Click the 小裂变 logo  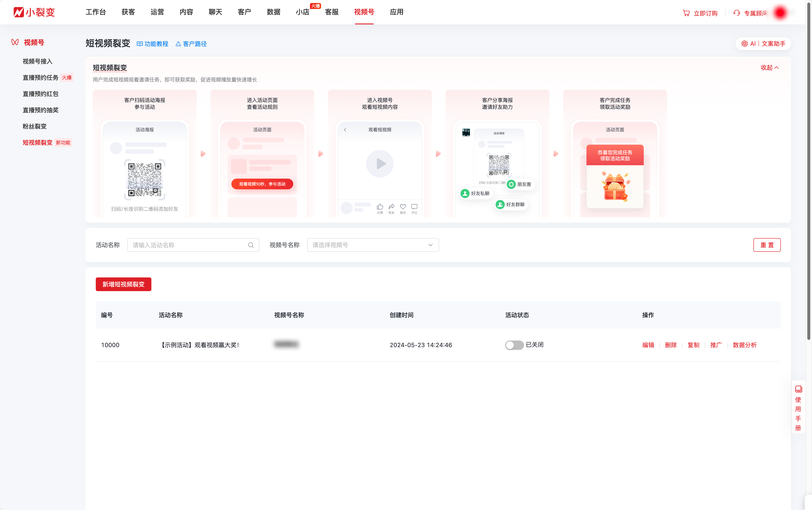tap(34, 12)
